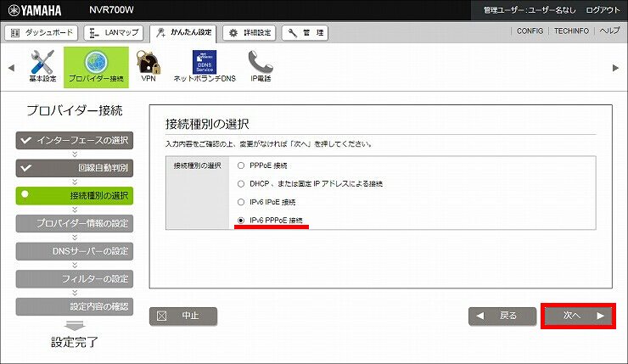Image resolution: width=628 pixels, height=364 pixels.
Task: Open the IP電話 telephone icon
Action: (x=261, y=66)
